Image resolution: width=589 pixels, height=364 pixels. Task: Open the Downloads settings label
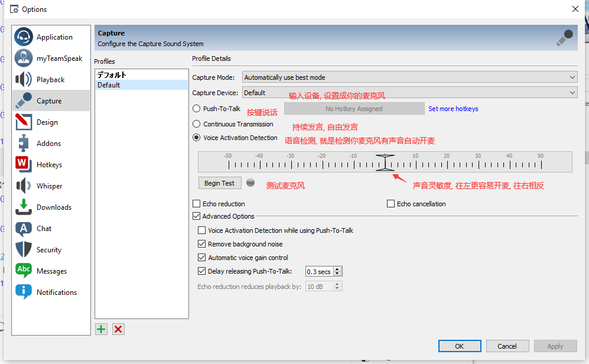tap(54, 207)
